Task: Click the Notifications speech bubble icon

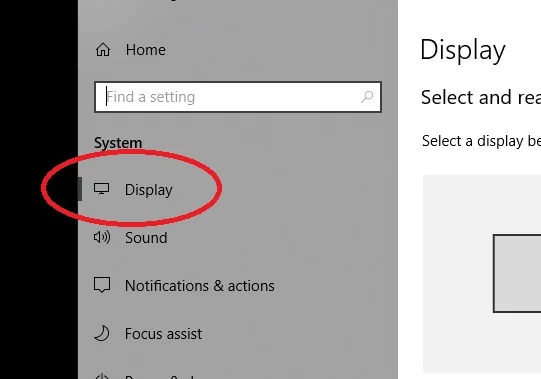Action: [x=102, y=285]
